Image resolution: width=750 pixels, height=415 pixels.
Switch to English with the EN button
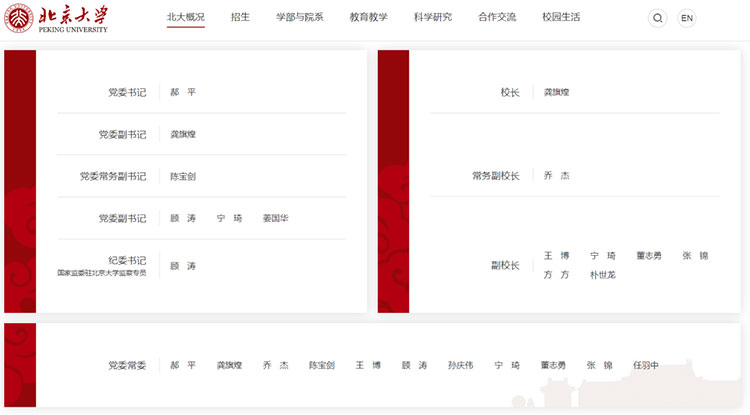tap(686, 18)
